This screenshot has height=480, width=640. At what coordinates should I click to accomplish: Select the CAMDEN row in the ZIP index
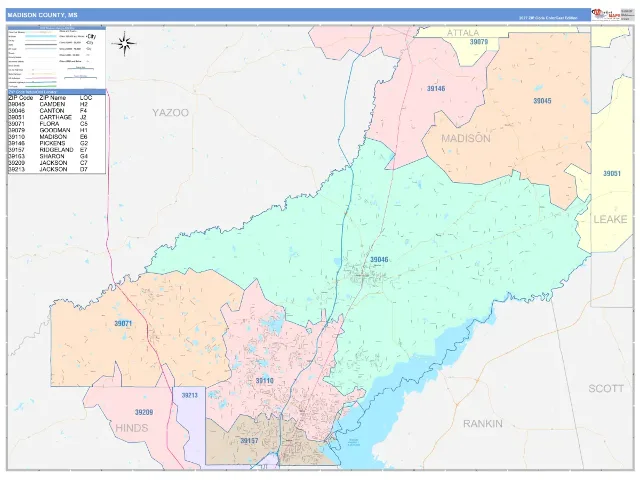click(57, 104)
